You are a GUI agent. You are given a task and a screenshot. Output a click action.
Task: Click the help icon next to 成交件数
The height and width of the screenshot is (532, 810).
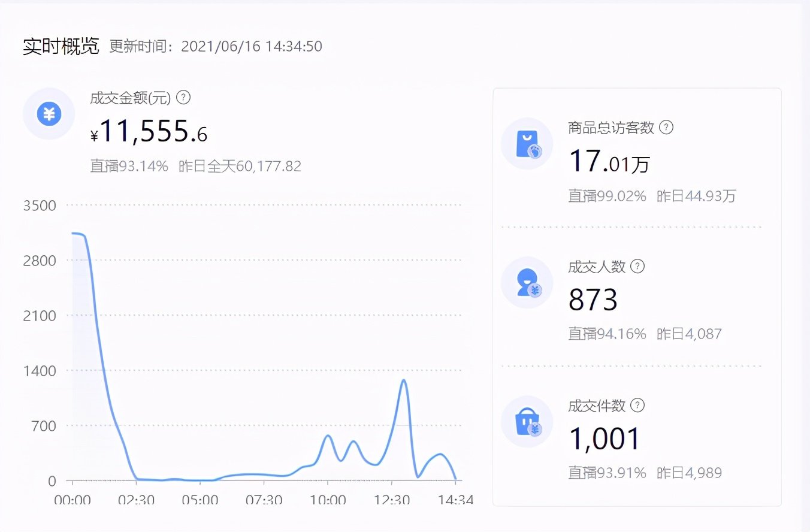point(637,406)
